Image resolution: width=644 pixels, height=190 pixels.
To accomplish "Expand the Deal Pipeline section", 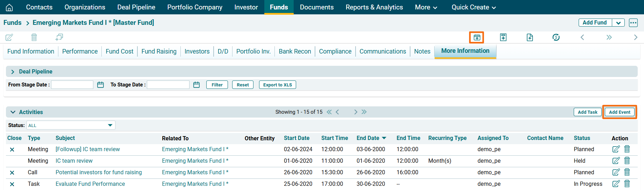I will (13, 72).
